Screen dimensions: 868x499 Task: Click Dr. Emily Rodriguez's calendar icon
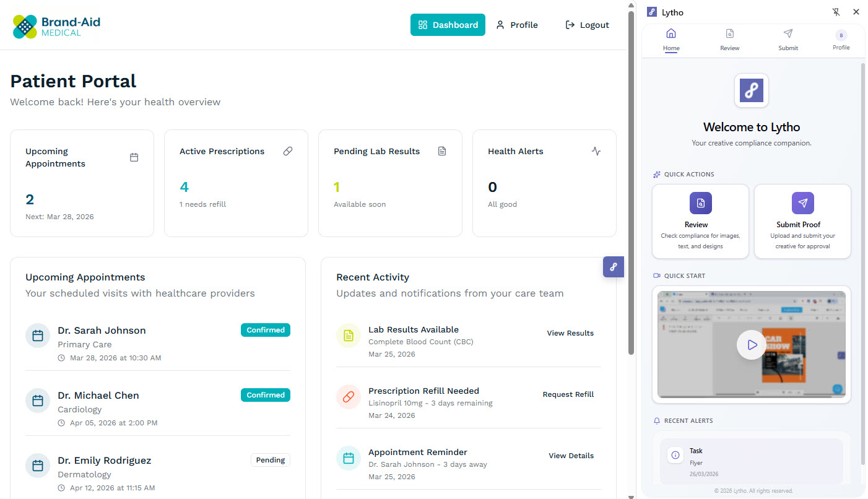[38, 466]
